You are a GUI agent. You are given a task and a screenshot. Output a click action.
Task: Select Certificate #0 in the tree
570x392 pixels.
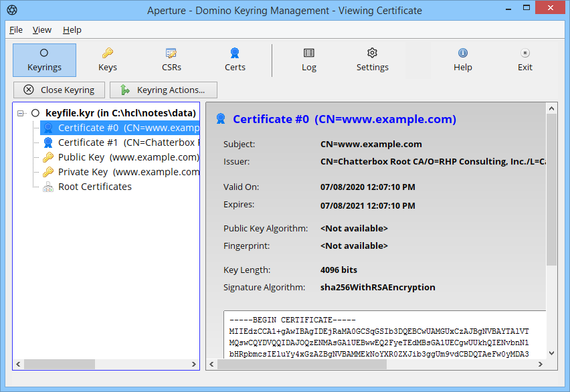point(120,128)
